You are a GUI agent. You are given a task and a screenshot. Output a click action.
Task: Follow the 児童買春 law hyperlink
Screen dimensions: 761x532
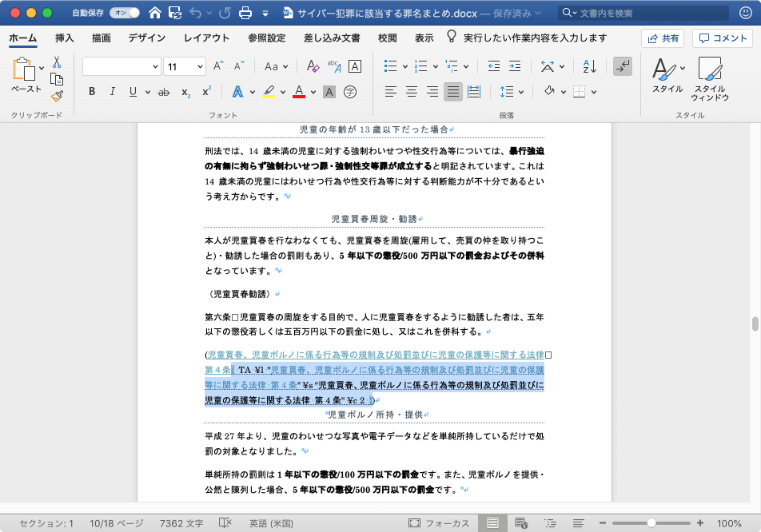(x=374, y=355)
